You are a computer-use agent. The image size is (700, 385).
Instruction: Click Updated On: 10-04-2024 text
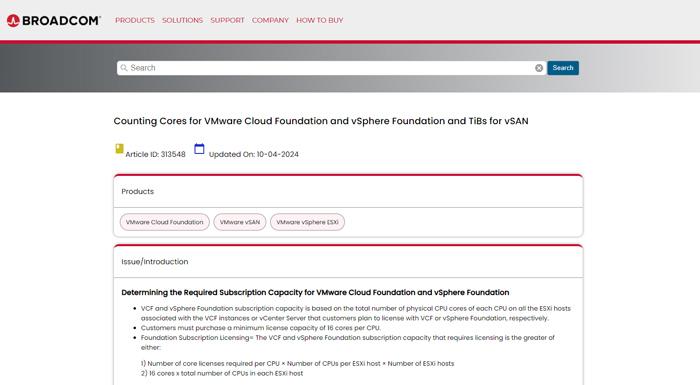coord(254,154)
